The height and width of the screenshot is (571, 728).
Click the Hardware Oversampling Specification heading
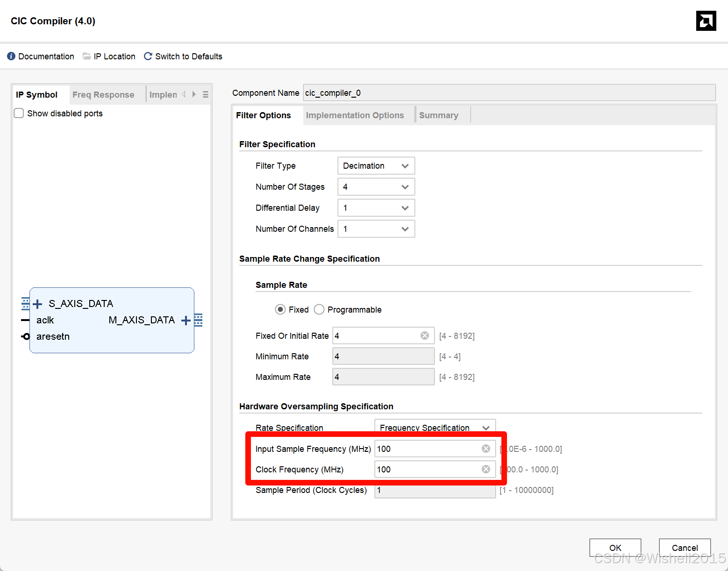[x=316, y=407]
